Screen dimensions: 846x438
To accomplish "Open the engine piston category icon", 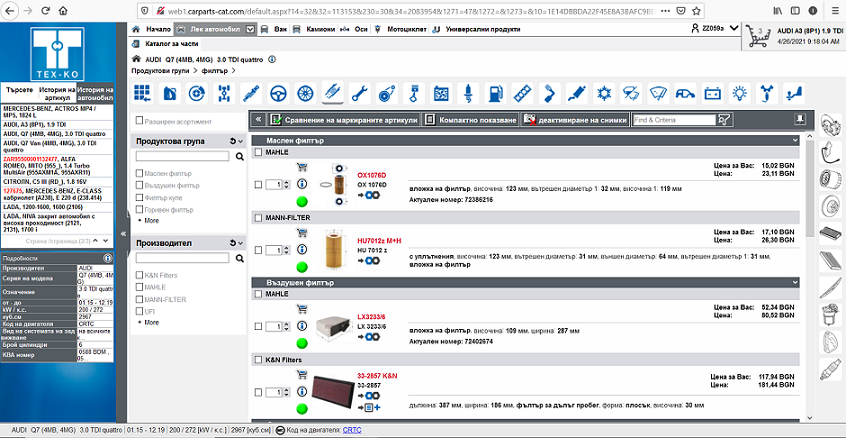I will [414, 93].
